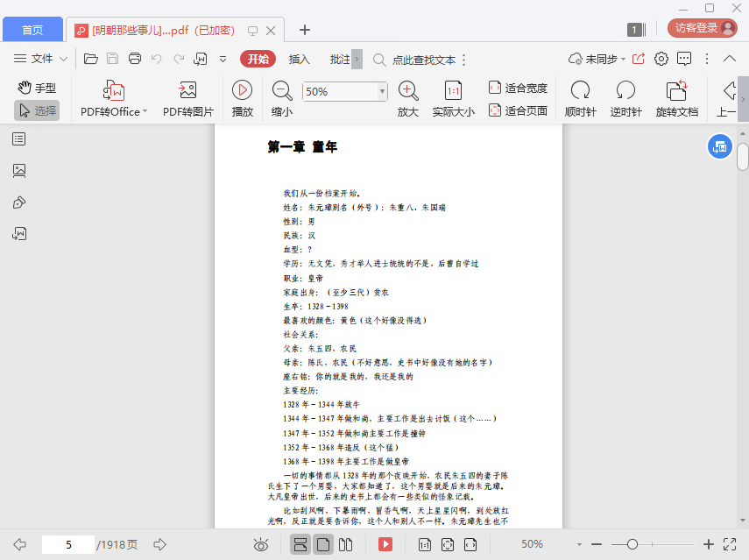Click status bar fit width icon

[470, 544]
